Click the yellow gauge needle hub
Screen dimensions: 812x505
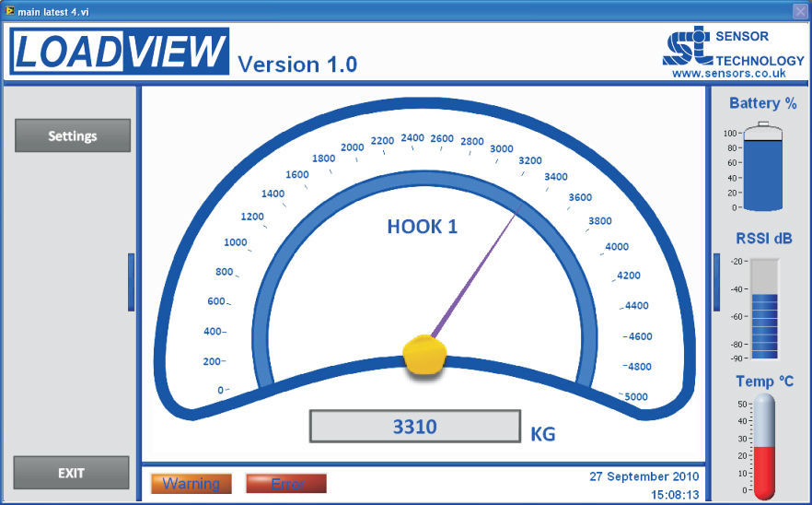(424, 355)
